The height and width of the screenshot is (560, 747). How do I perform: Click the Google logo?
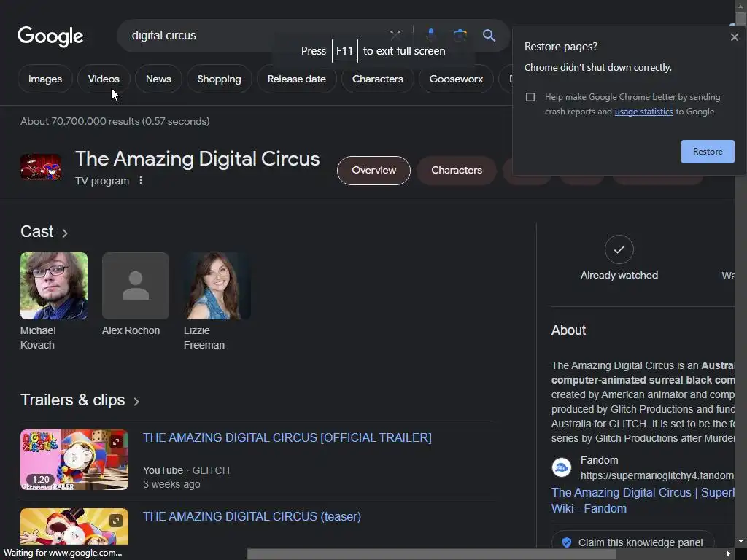coord(50,36)
